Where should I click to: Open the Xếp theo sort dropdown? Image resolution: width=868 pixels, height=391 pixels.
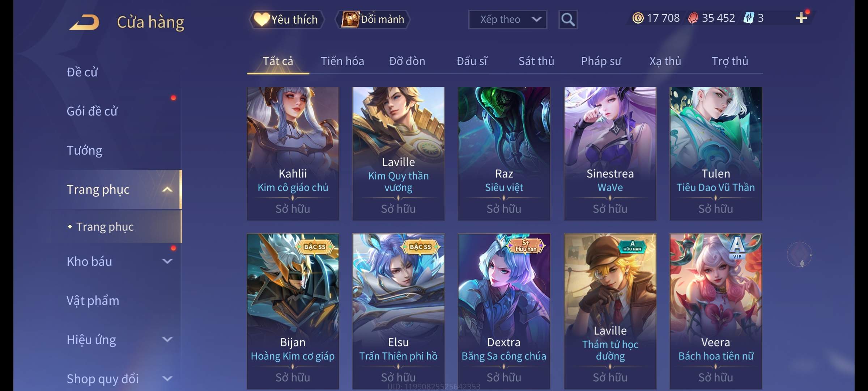(507, 20)
